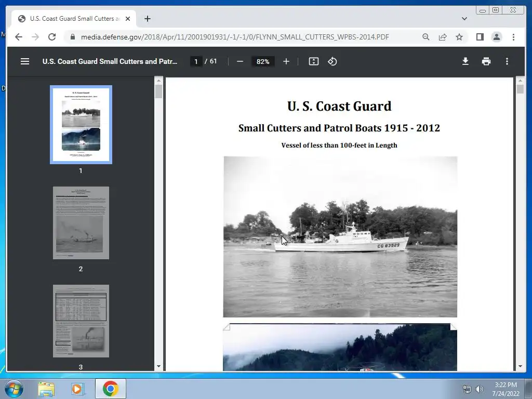Click the Chrome taskbar icon
Viewport: 532px width, 399px height.
pyautogui.click(x=110, y=389)
